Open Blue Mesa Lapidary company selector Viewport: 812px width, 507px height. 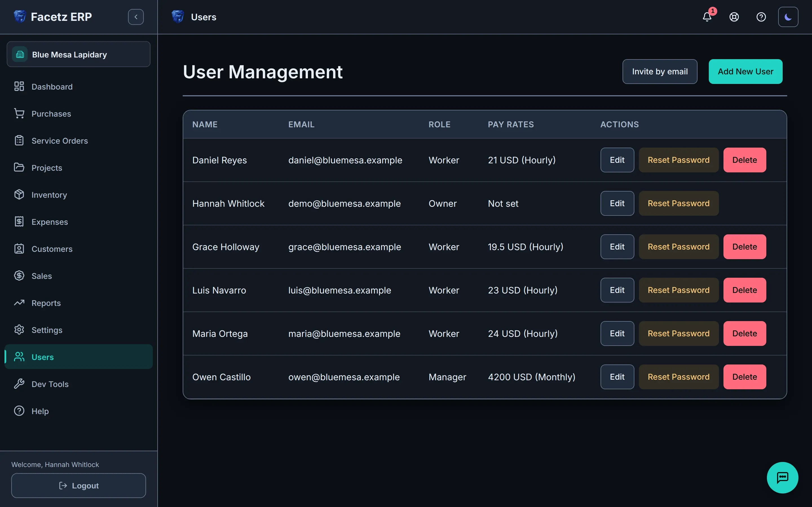pos(78,54)
